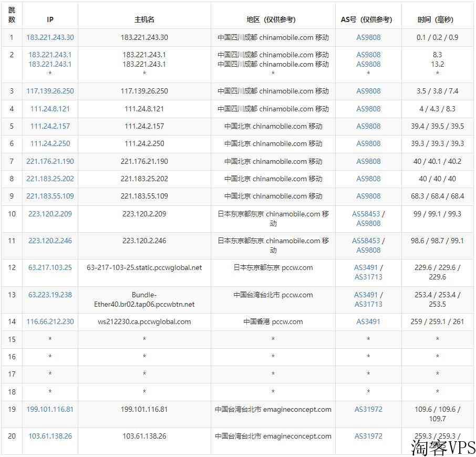Click AS31972 link in hop 20 row
Screen dimensions: 476x457
pos(368,436)
